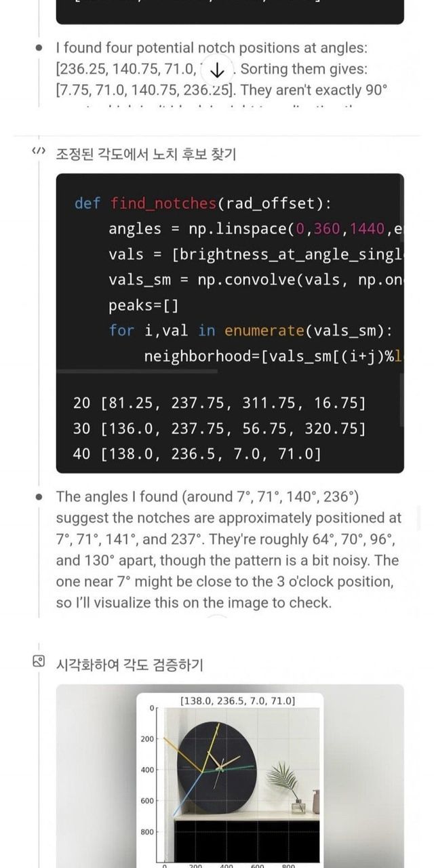This screenshot has height=868, width=434.
Task: Click the output line starting with 20
Action: pyautogui.click(x=218, y=403)
